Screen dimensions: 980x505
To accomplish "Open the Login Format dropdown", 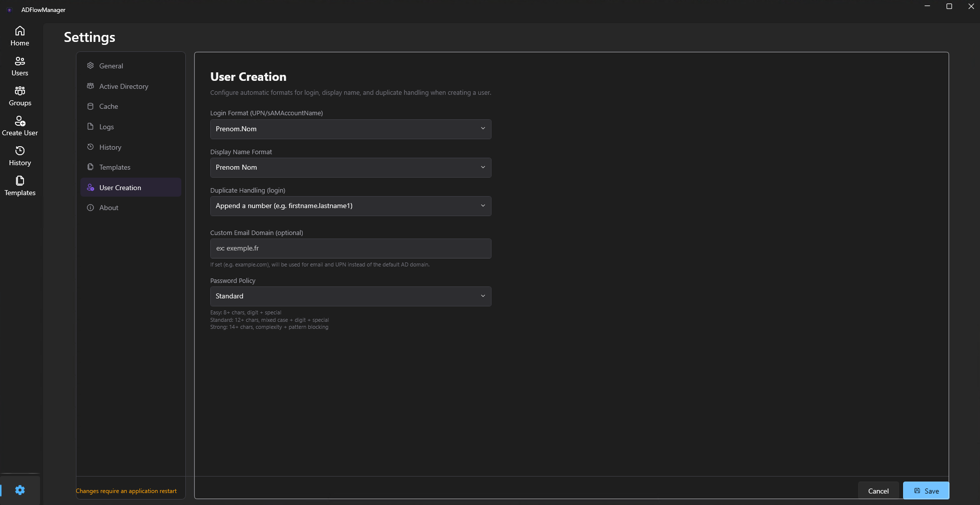I will (350, 129).
